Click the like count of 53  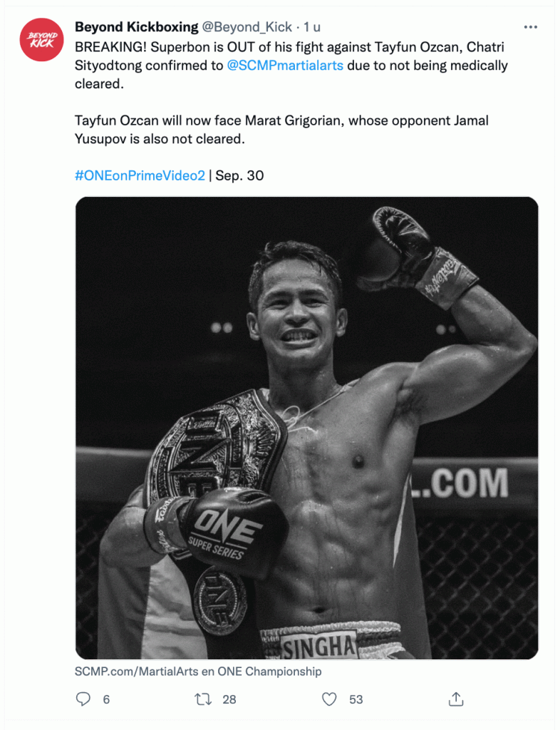(x=356, y=699)
